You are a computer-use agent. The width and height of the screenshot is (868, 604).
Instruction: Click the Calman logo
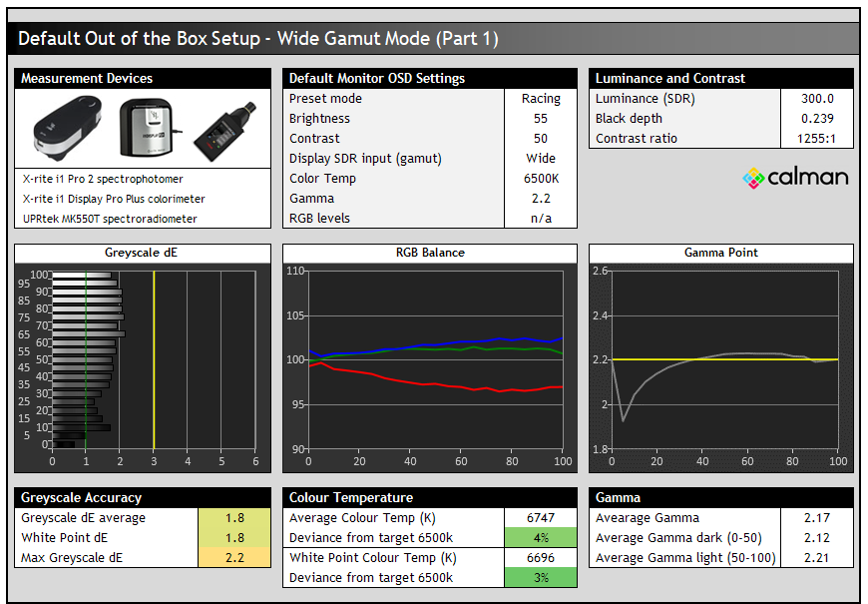tap(795, 178)
